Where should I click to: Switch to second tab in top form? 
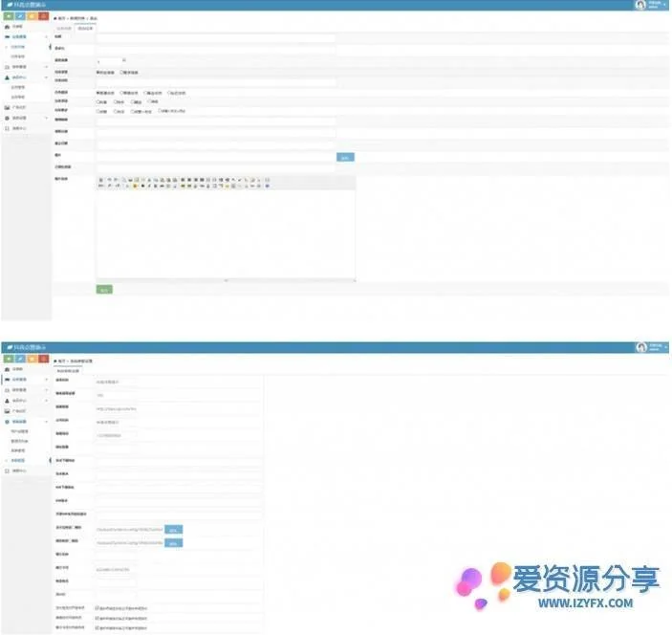click(x=86, y=28)
